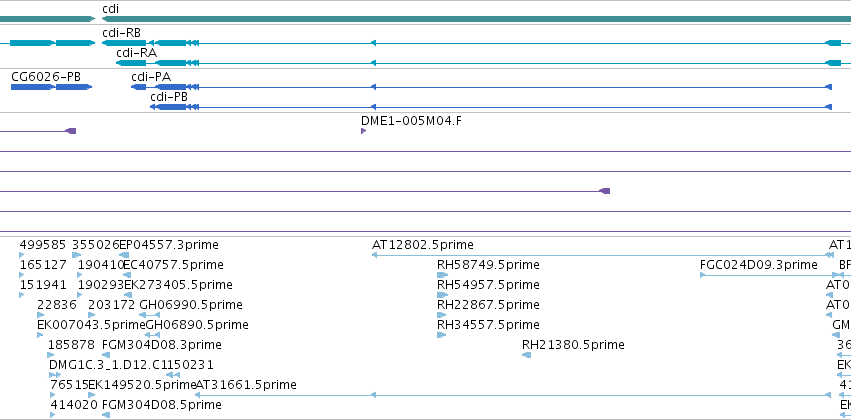Click the purple arrow under DME1-005M04.F
The height and width of the screenshot is (420, 851).
point(363,131)
